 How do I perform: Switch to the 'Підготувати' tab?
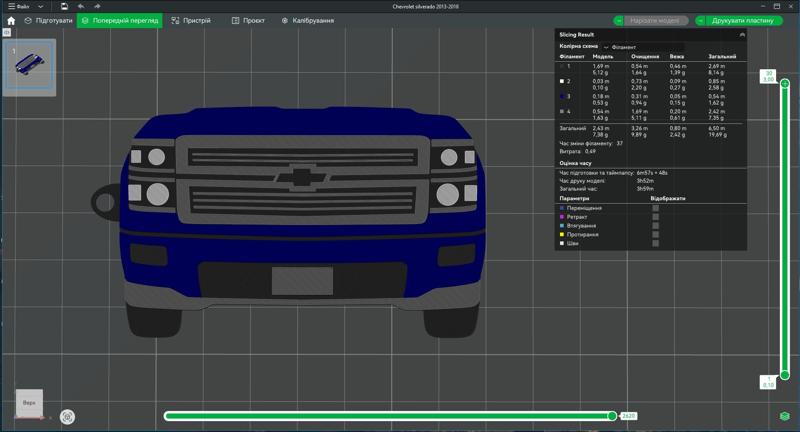click(49, 20)
